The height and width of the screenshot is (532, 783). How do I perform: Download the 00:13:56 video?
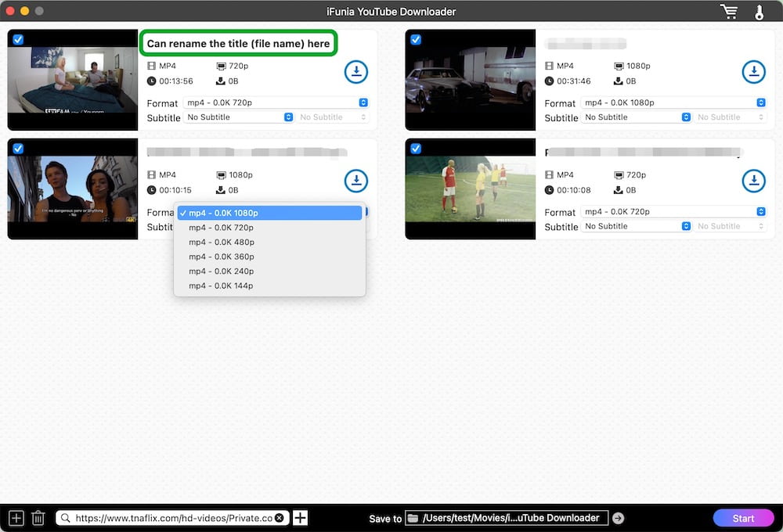point(356,72)
